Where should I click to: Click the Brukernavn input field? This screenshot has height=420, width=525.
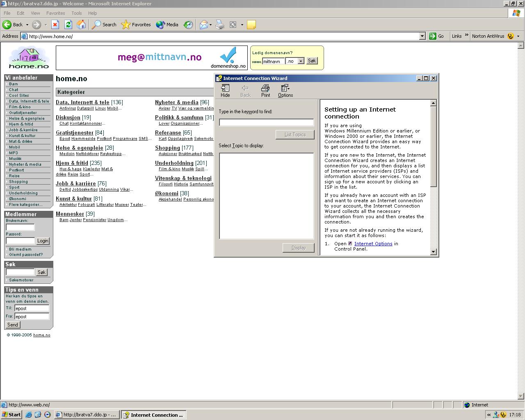click(x=20, y=227)
